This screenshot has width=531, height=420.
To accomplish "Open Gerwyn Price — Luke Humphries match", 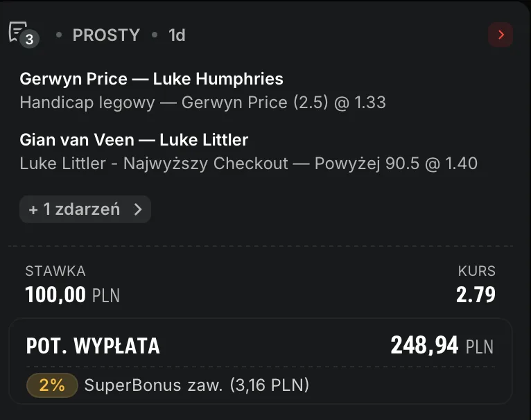I will [151, 79].
